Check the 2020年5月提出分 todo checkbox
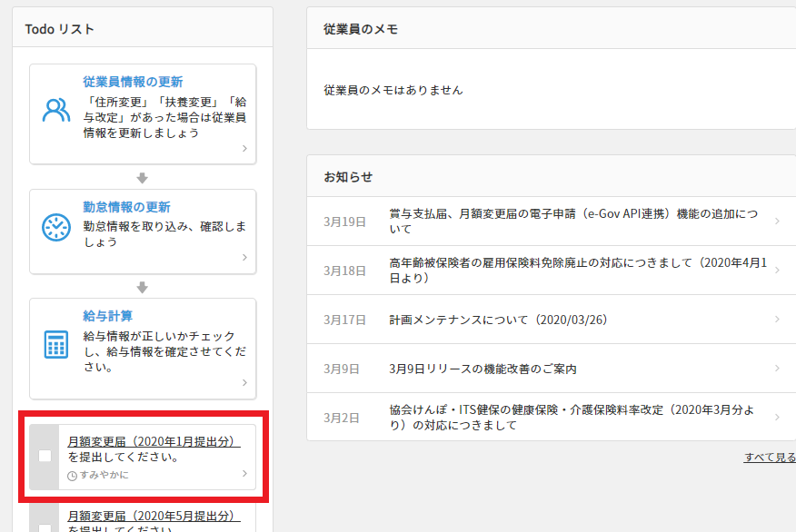Screen dimensions: 796x532 (45, 527)
